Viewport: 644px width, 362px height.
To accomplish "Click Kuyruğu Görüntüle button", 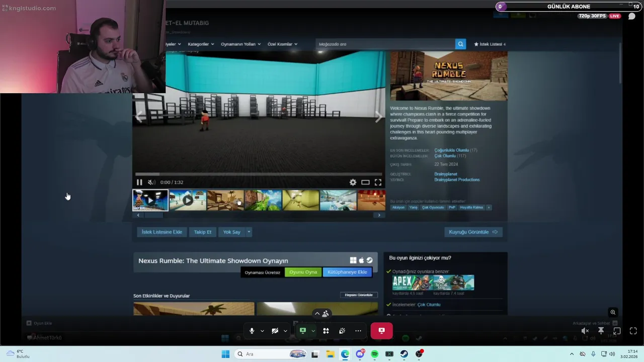I will (473, 232).
